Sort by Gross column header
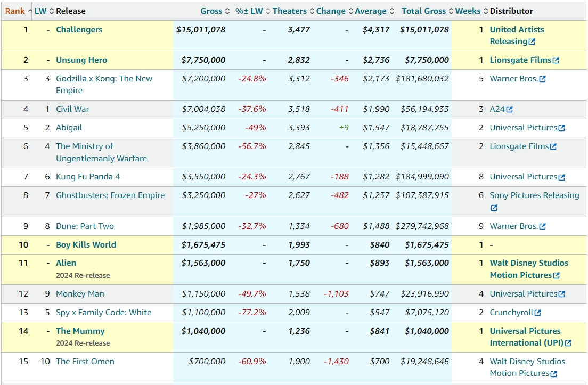The image size is (588, 385). click(211, 11)
